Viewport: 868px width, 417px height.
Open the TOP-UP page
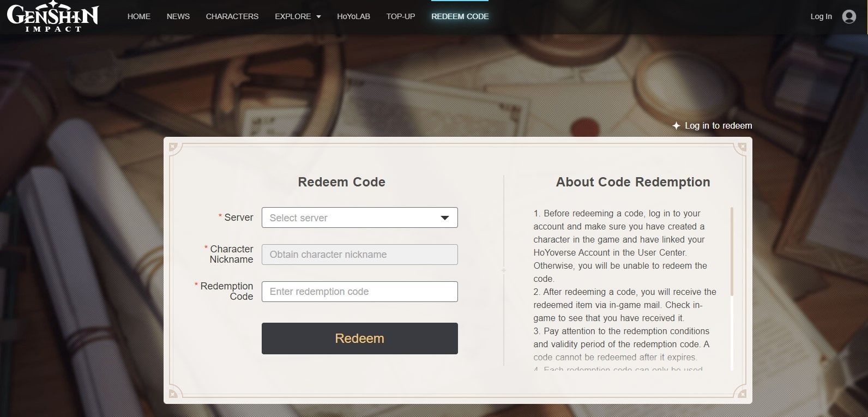(401, 16)
